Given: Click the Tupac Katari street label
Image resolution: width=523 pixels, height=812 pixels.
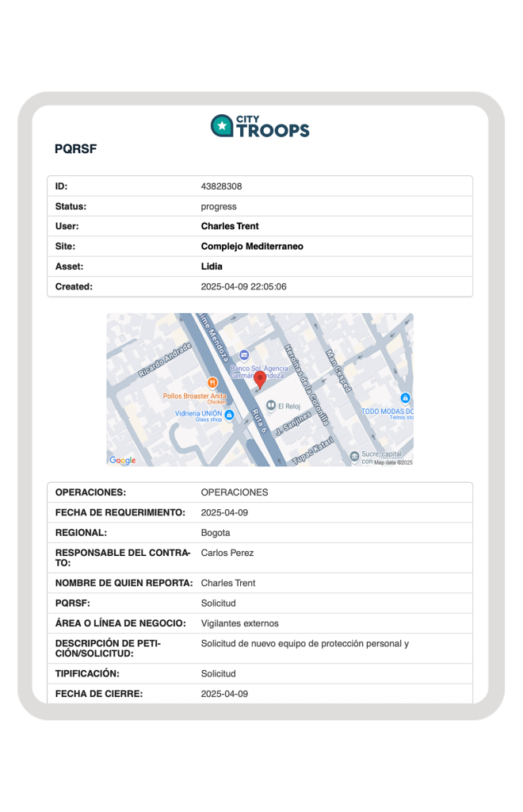Looking at the screenshot, I should (x=313, y=450).
